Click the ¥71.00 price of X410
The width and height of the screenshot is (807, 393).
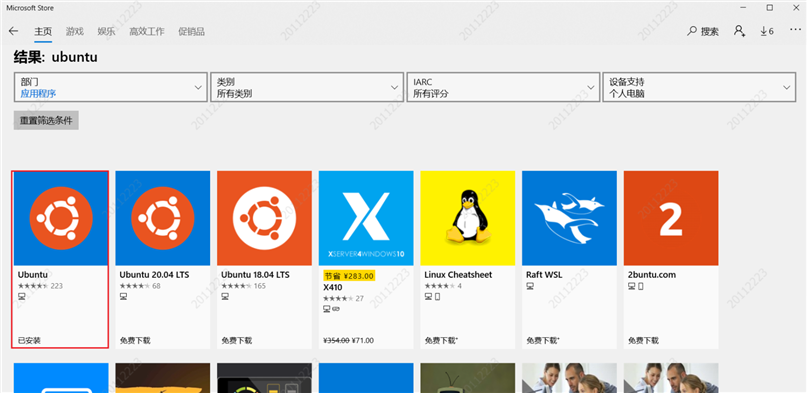(x=363, y=341)
